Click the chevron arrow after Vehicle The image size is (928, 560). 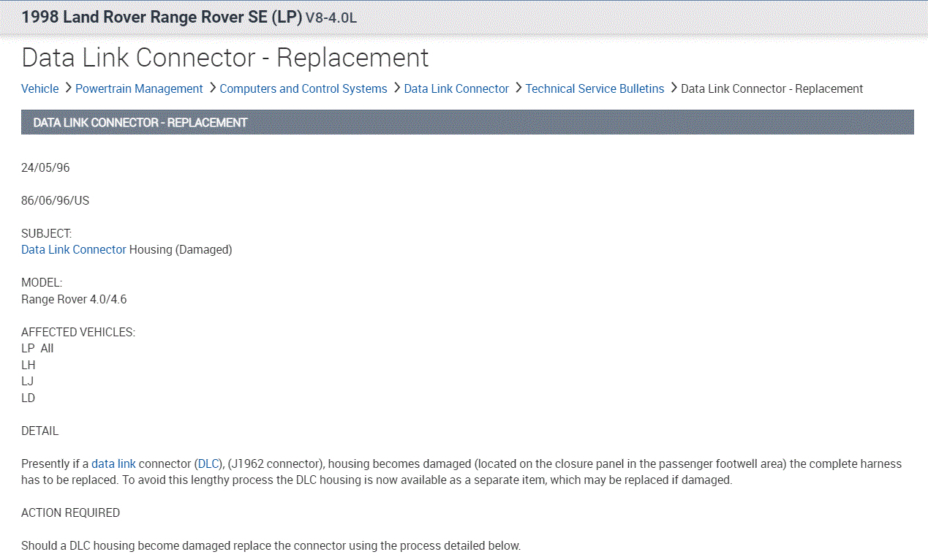(68, 88)
